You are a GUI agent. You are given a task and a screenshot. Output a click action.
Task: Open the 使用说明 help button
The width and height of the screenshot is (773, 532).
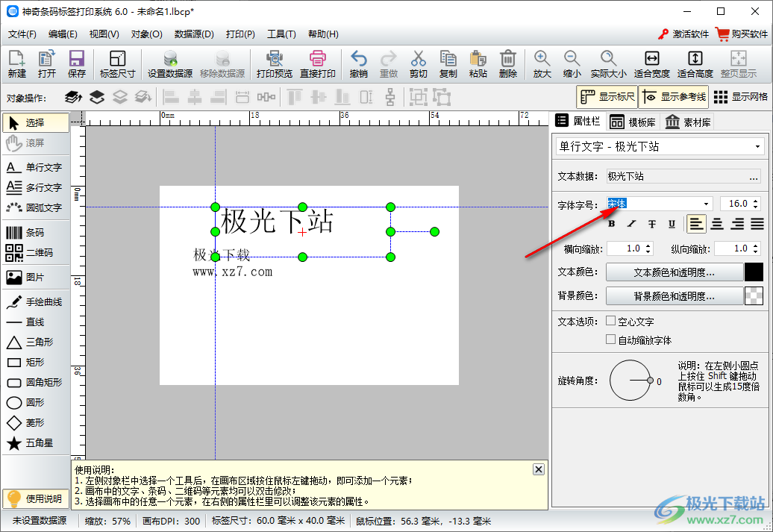pos(36,498)
